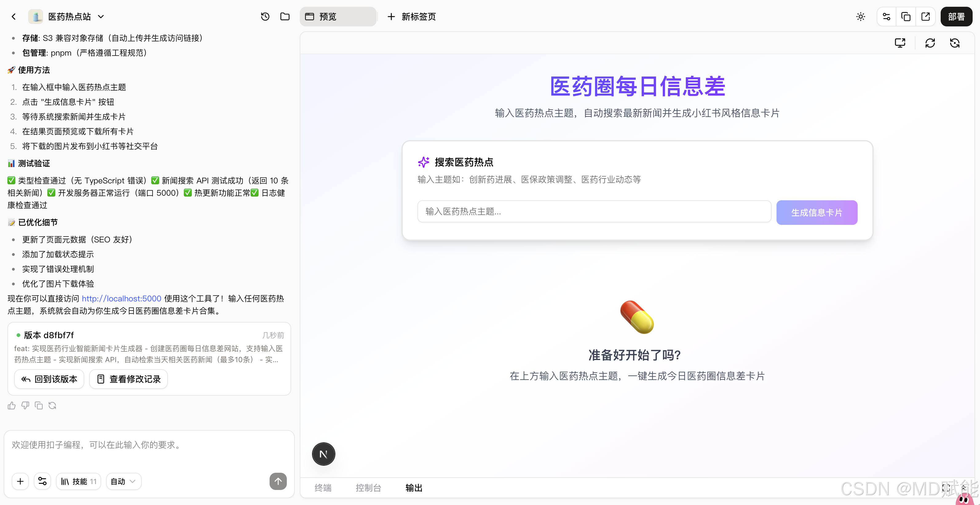The width and height of the screenshot is (980, 505).
Task: Expand the 医药热点站 project name dropdown
Action: (x=101, y=17)
